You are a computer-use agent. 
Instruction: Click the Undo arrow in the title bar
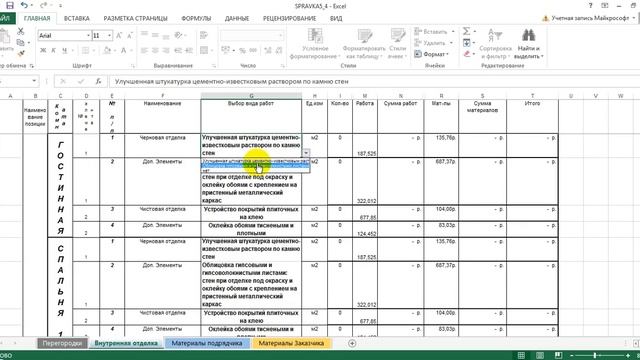point(24,5)
